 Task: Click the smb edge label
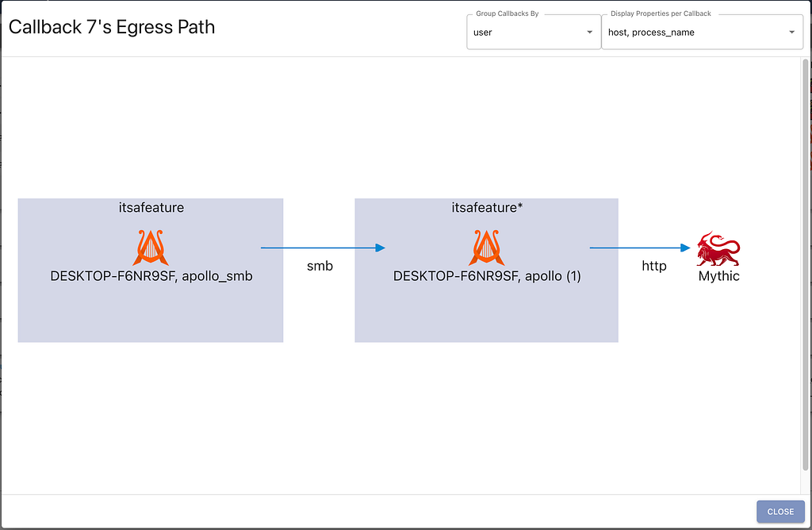click(320, 266)
